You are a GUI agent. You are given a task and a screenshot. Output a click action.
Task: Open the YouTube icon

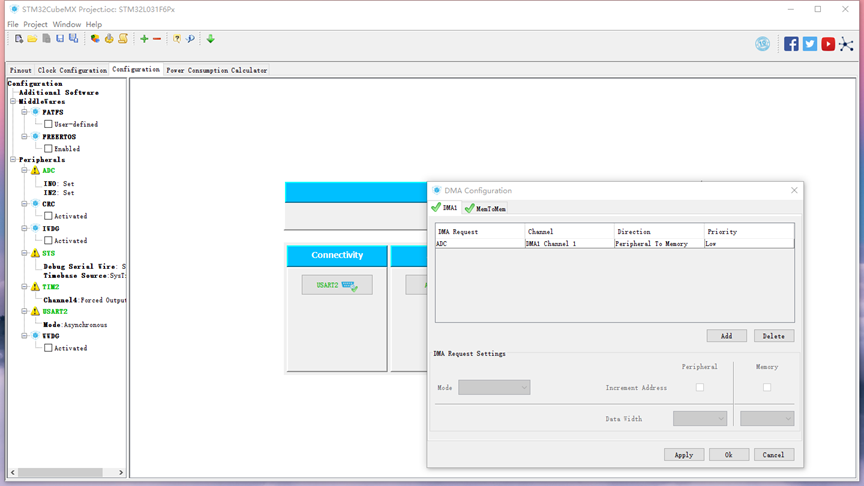[x=828, y=44]
